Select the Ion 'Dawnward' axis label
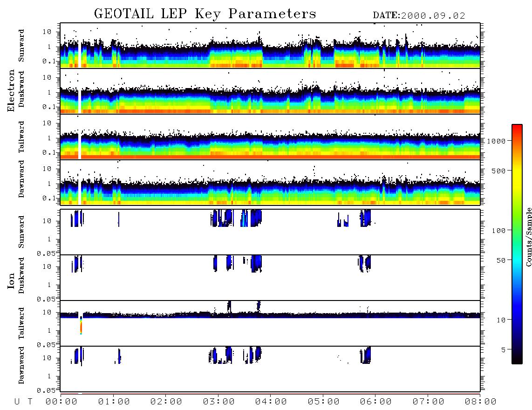 pyautogui.click(x=21, y=365)
